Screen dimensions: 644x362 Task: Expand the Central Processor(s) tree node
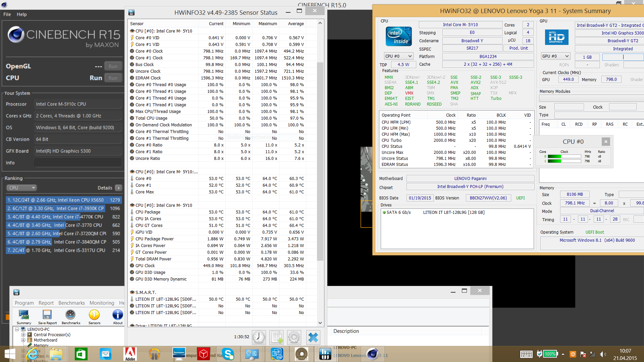point(23,335)
